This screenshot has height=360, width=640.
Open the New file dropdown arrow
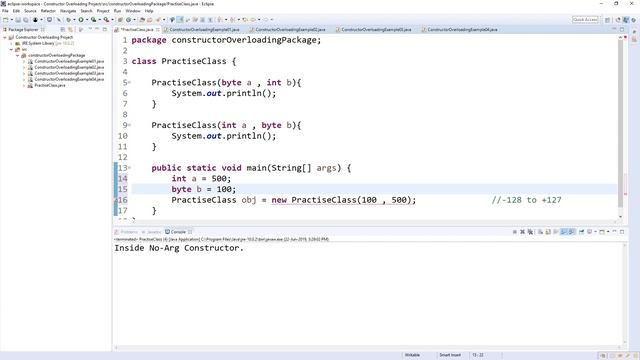coord(11,20)
